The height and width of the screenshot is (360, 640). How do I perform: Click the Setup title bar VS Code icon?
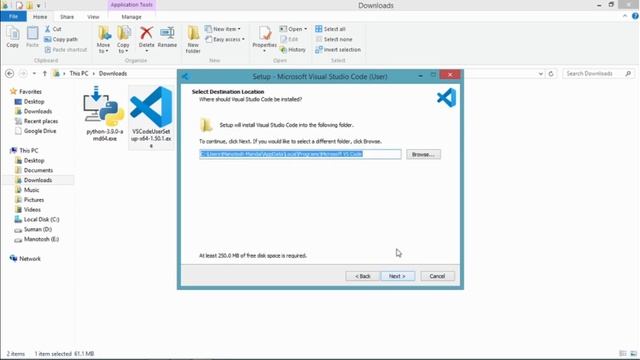click(x=185, y=76)
